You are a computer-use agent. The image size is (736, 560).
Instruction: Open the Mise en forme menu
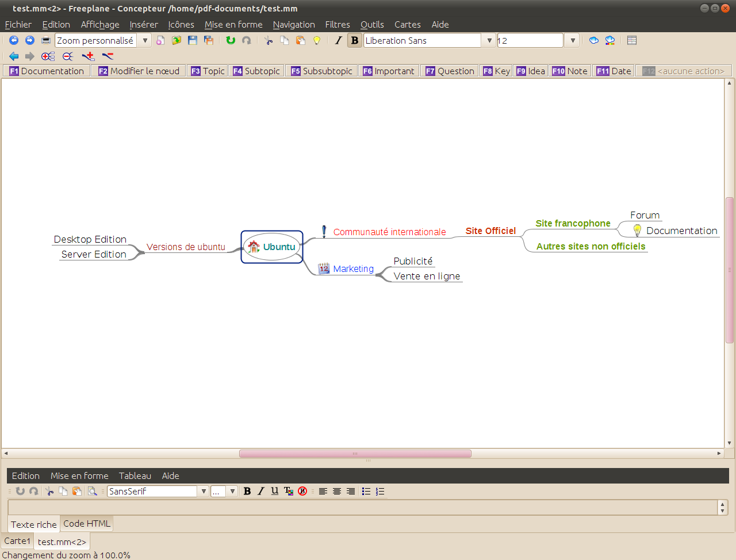(233, 24)
